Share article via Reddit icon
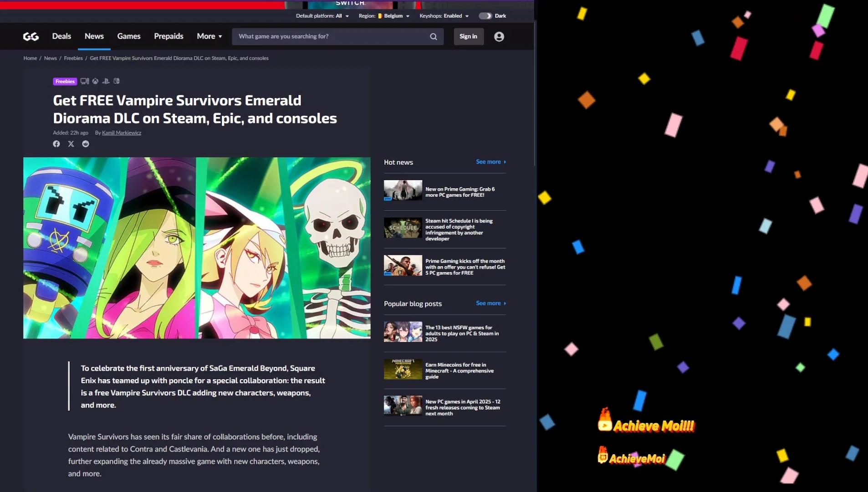The width and height of the screenshot is (868, 492). coord(86,144)
